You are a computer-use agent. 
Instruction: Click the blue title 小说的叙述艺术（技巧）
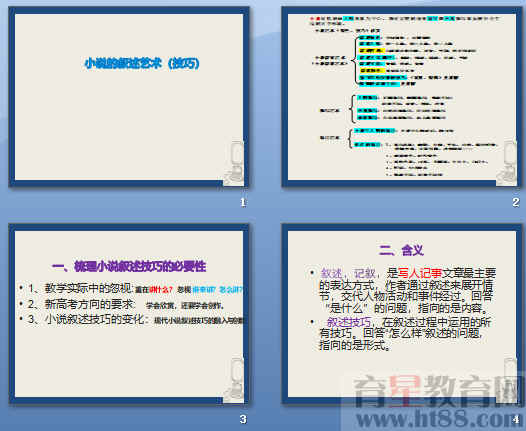click(x=142, y=63)
